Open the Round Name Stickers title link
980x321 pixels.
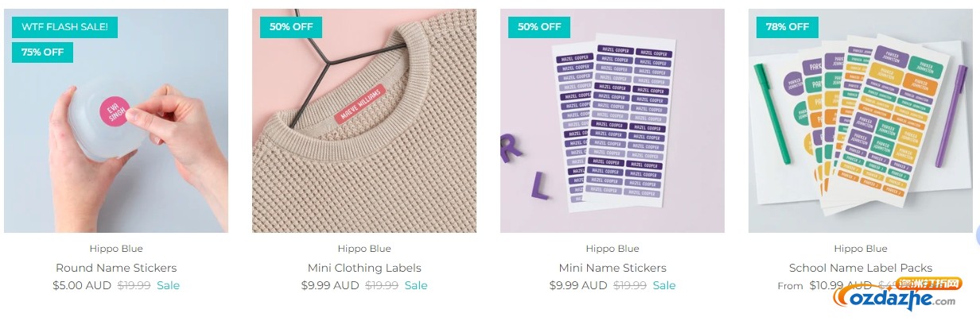[116, 268]
